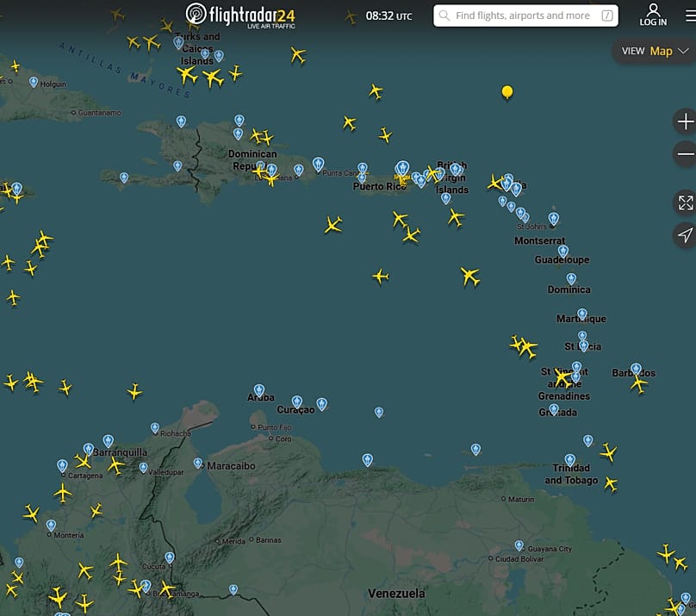
Task: Click the Barranquilla airport marker
Action: [x=90, y=449]
